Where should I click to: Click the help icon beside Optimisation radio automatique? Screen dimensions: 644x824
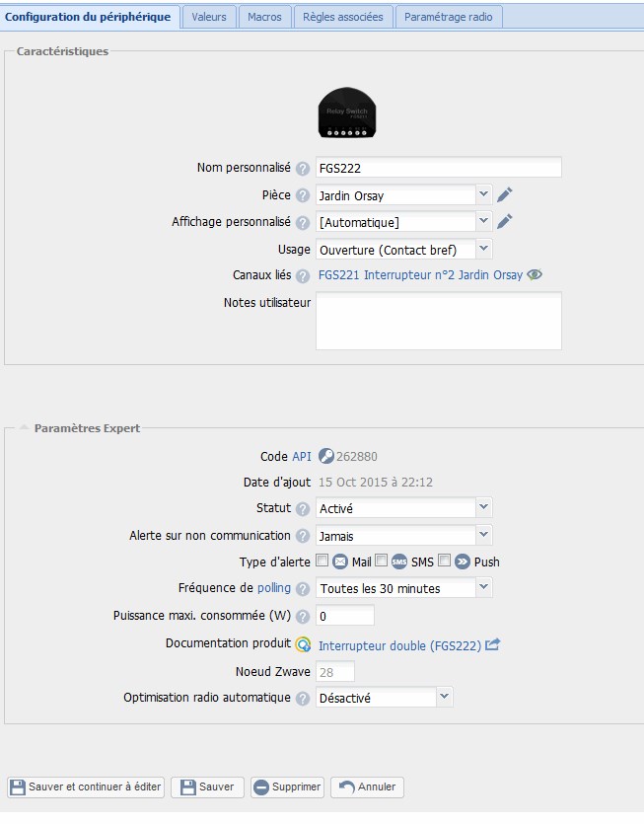point(303,699)
